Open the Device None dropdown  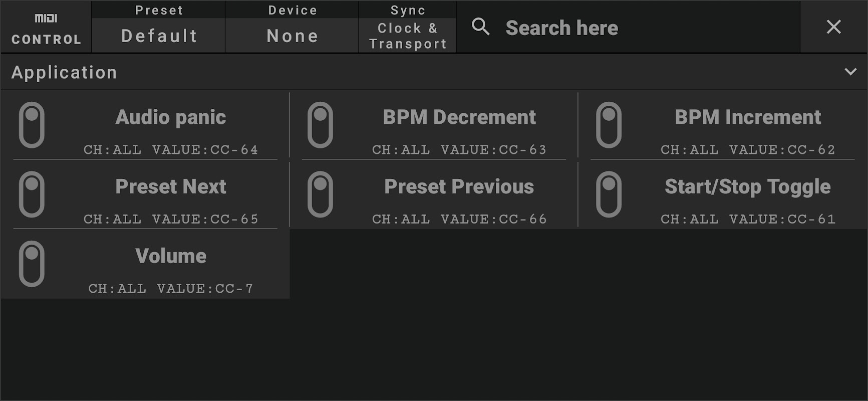click(x=293, y=36)
